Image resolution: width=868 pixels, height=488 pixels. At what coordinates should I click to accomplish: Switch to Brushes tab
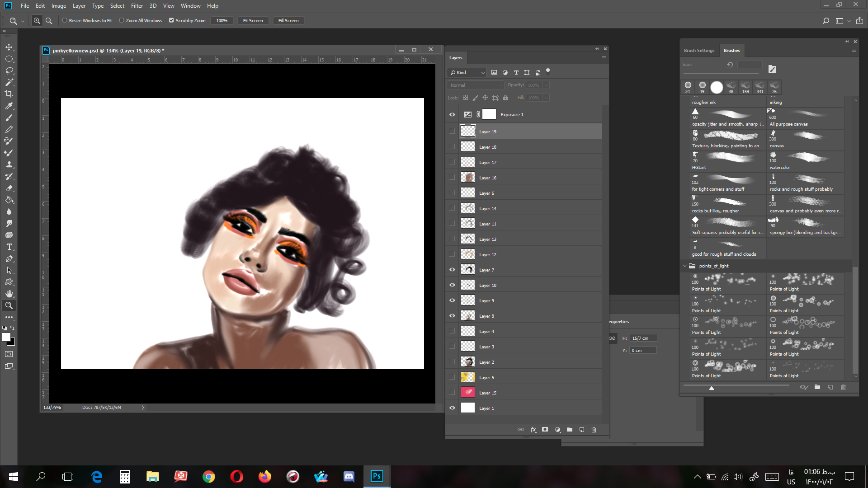(x=731, y=51)
